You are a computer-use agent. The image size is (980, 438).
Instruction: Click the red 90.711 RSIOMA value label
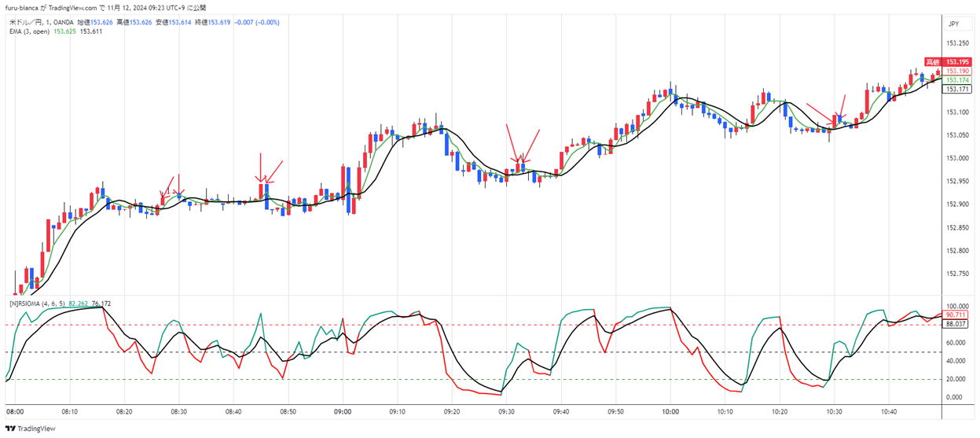(x=956, y=315)
